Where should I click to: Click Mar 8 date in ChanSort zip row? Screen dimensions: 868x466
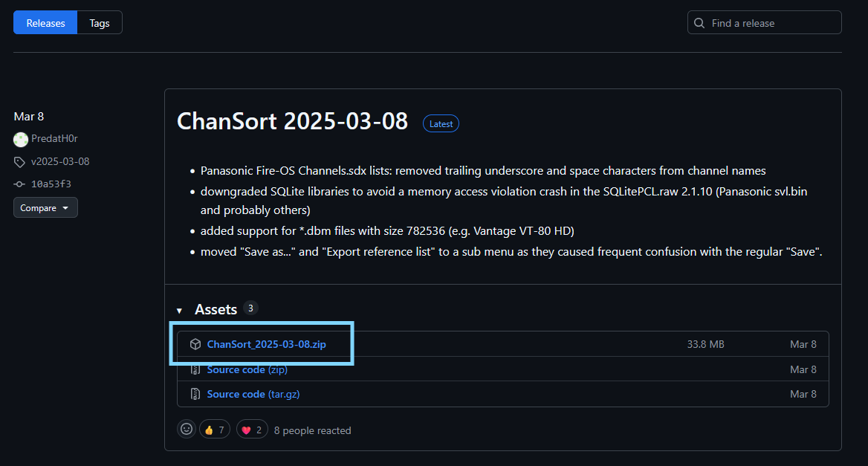coord(803,344)
